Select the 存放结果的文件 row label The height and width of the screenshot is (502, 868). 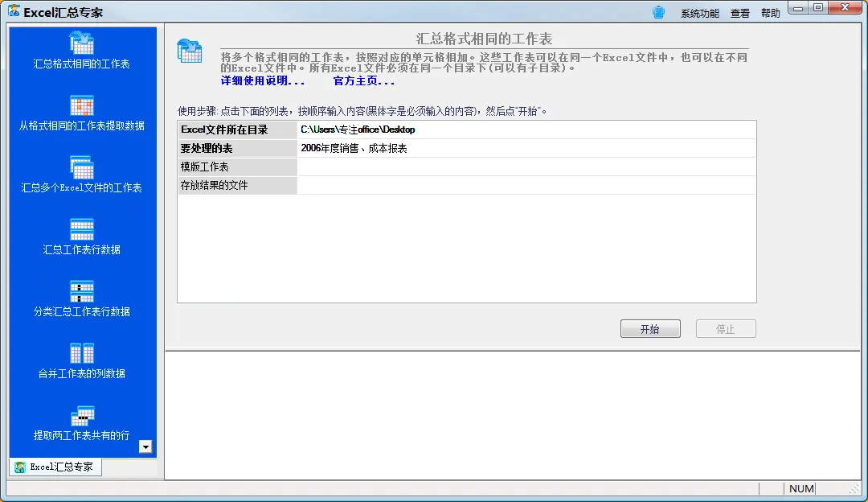[x=237, y=185]
